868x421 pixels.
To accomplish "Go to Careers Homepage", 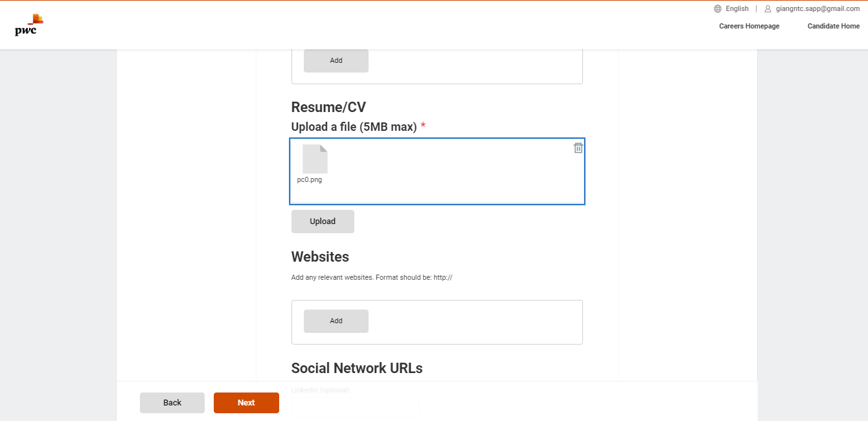I will (x=749, y=26).
